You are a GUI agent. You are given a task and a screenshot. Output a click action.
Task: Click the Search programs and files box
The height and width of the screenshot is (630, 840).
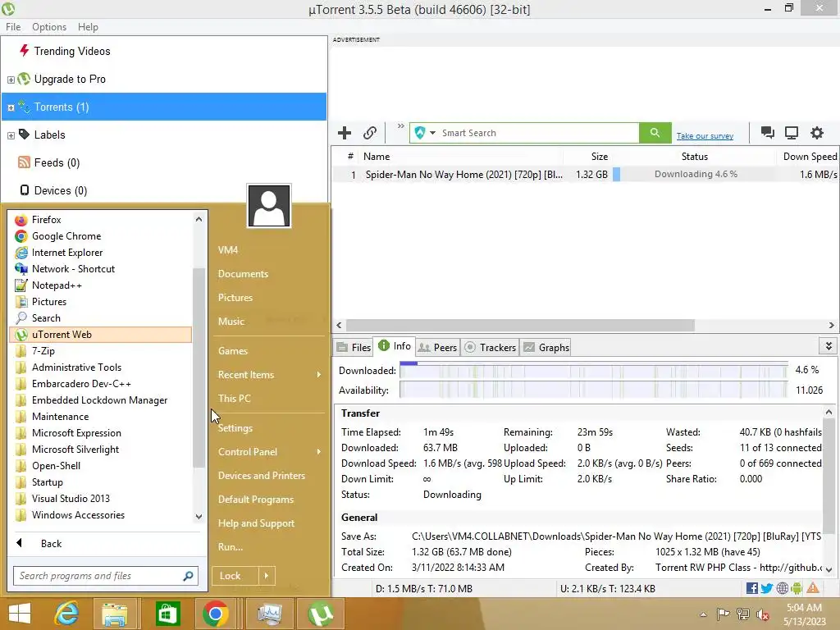tap(106, 576)
